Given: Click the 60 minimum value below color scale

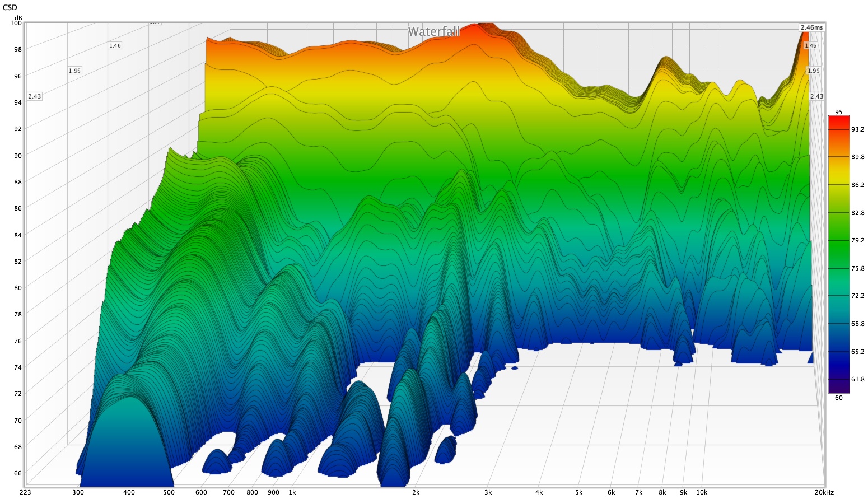Looking at the screenshot, I should [x=838, y=398].
